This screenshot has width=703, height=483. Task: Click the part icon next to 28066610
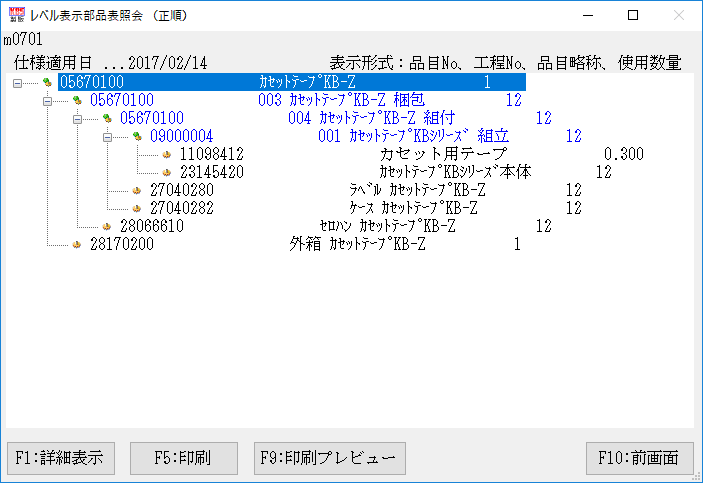(107, 226)
